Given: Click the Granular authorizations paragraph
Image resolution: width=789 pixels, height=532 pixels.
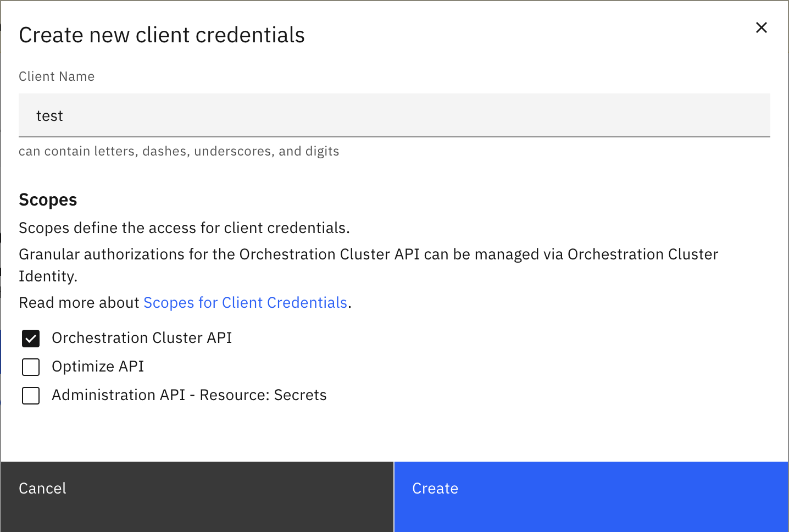Looking at the screenshot, I should coord(368,254).
